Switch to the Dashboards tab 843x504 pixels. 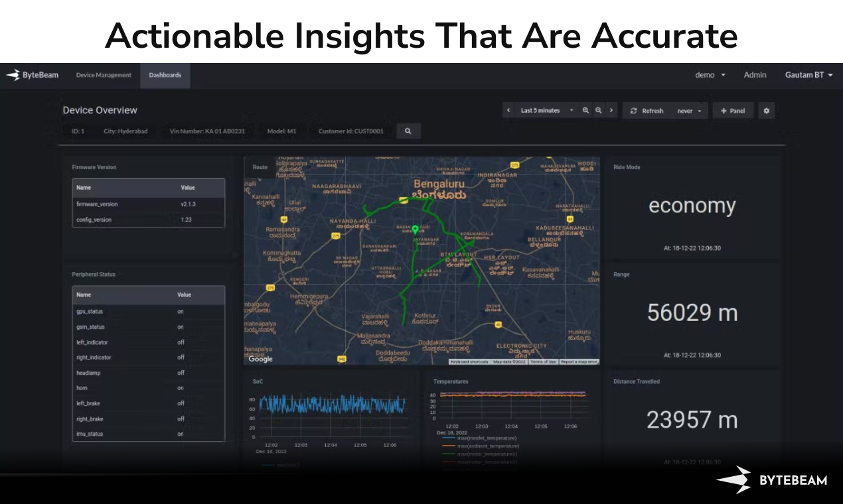pos(165,75)
